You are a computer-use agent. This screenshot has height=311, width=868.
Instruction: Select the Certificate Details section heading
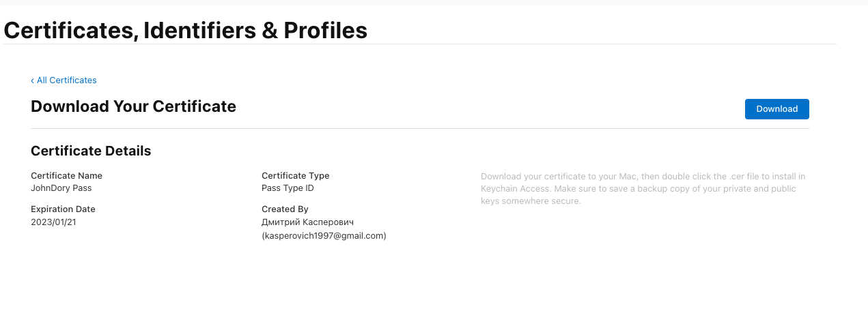91,151
